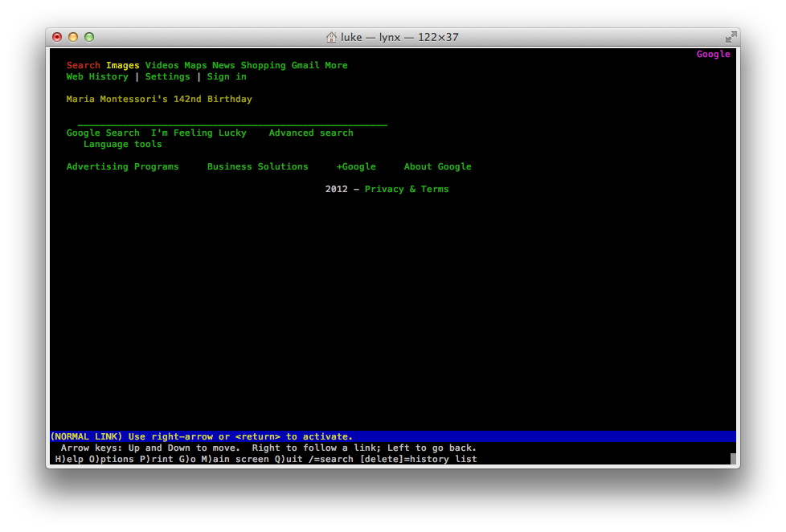Open Web History
Screen dimensions: 786x532
tap(97, 77)
